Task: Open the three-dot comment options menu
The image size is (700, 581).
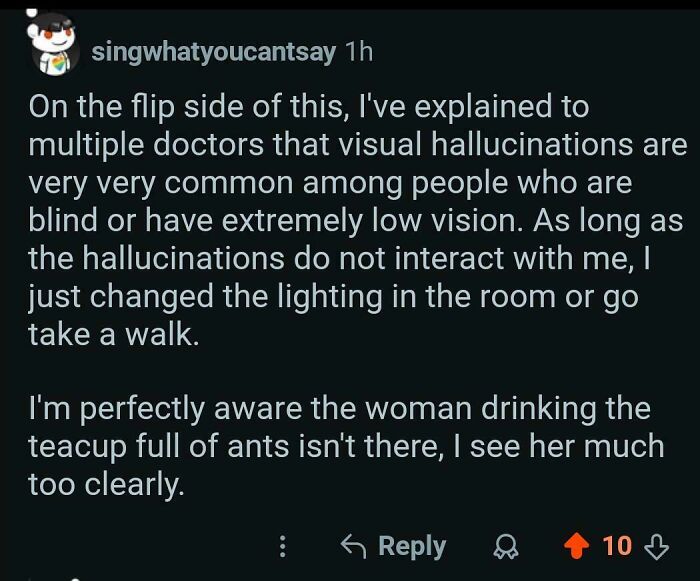Action: click(x=282, y=546)
